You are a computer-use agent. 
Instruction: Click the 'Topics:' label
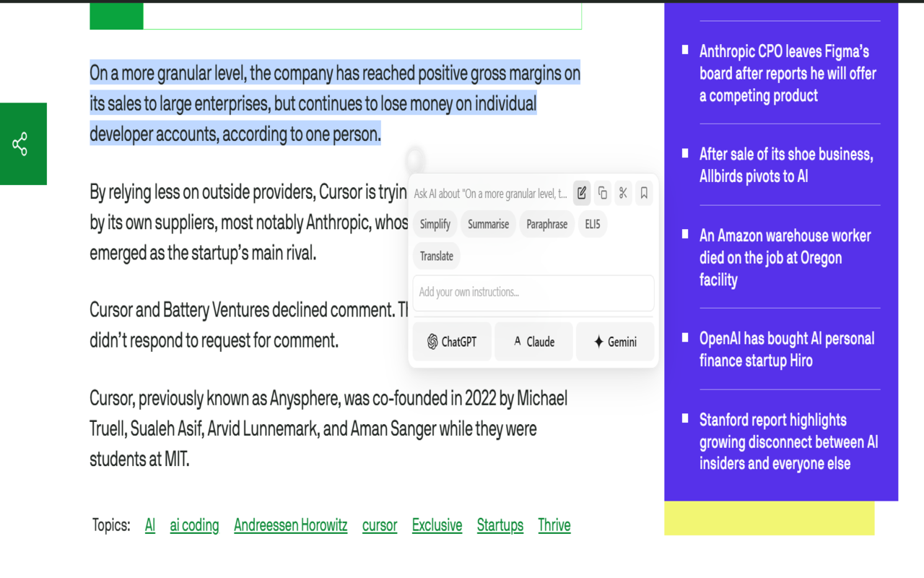click(111, 525)
